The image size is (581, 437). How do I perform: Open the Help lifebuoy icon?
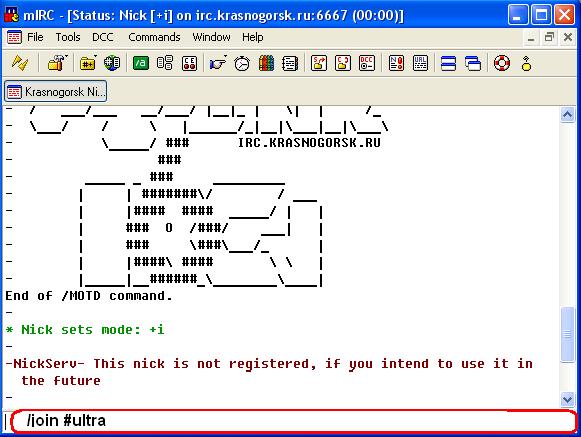click(x=502, y=63)
